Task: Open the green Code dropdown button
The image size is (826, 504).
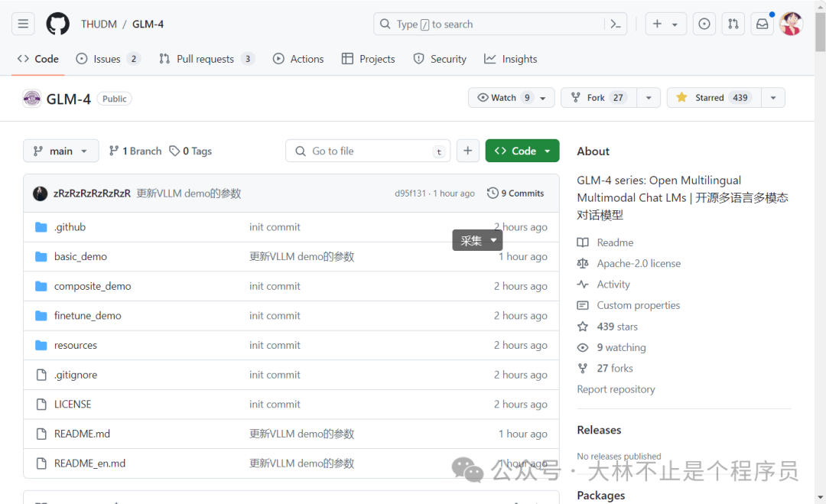Action: (522, 151)
